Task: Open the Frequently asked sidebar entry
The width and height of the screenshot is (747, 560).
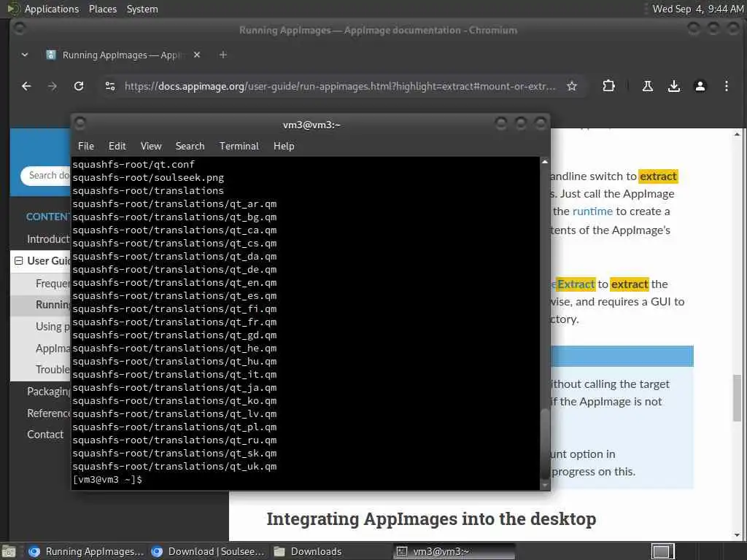Action: 53,284
